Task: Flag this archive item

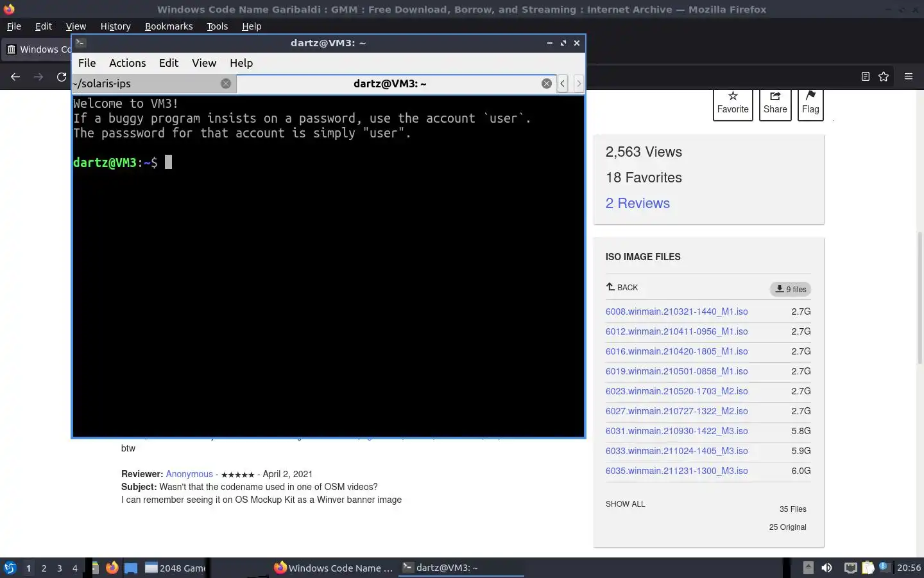Action: coord(810,103)
